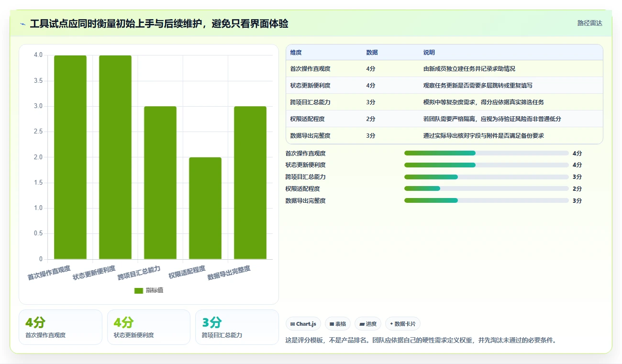
Task: Click the 数据导出完整度 x-axis label
Action: click(229, 273)
